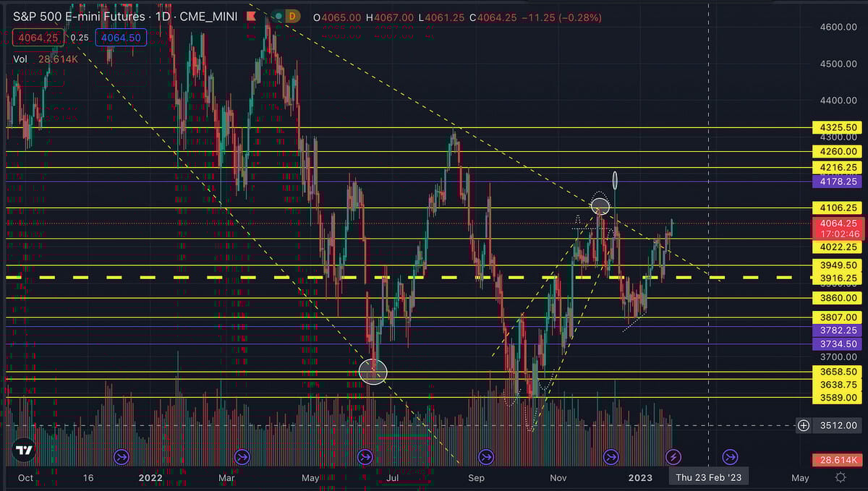The image size is (868, 491).
Task: Select the purple 3734.50 price line label
Action: coord(838,344)
